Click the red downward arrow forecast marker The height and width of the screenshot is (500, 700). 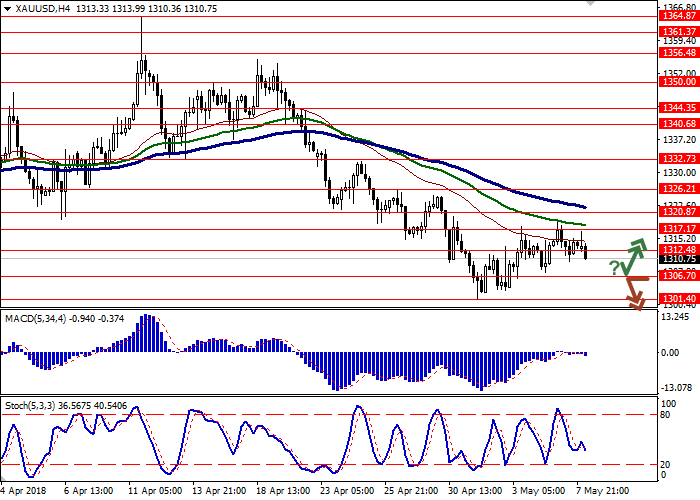[x=634, y=293]
